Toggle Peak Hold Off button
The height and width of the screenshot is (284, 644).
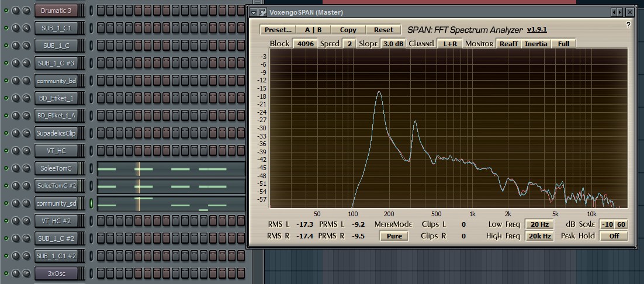[x=614, y=236]
